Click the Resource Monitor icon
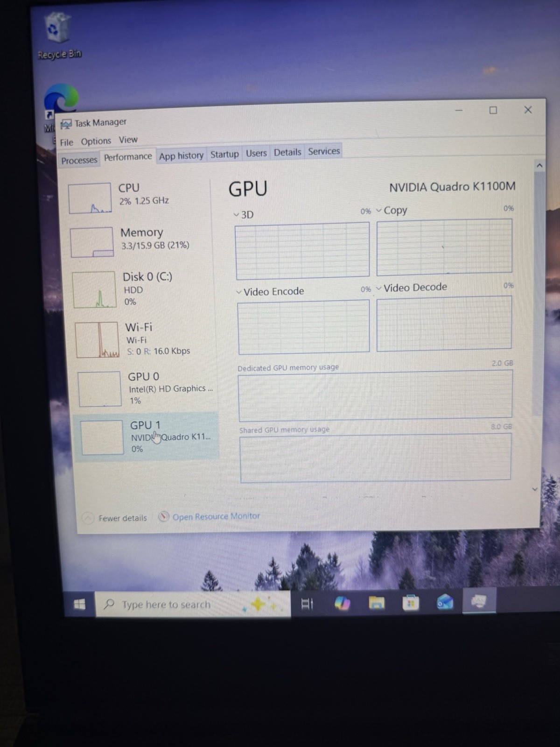This screenshot has height=747, width=560. click(x=163, y=517)
